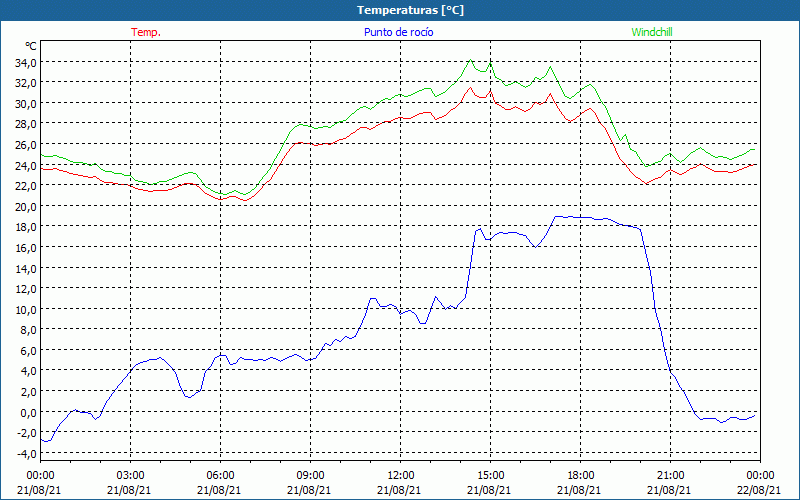Click the '24,0' y-axis value
Image resolution: width=800 pixels, height=500 pixels.
click(26, 165)
